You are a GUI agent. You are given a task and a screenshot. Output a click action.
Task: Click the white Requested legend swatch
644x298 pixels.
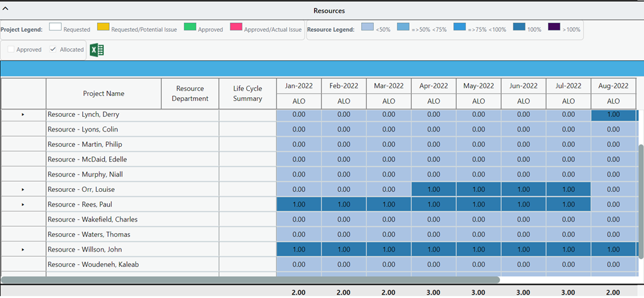click(55, 27)
